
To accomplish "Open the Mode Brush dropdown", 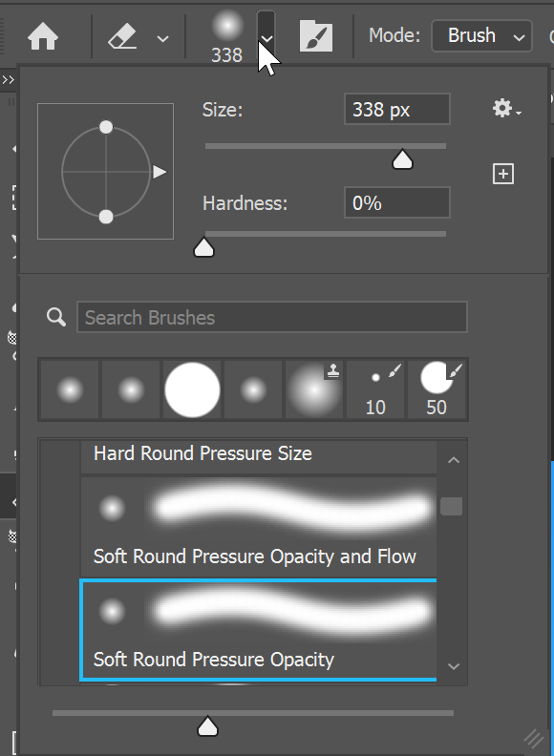I will pos(481,35).
